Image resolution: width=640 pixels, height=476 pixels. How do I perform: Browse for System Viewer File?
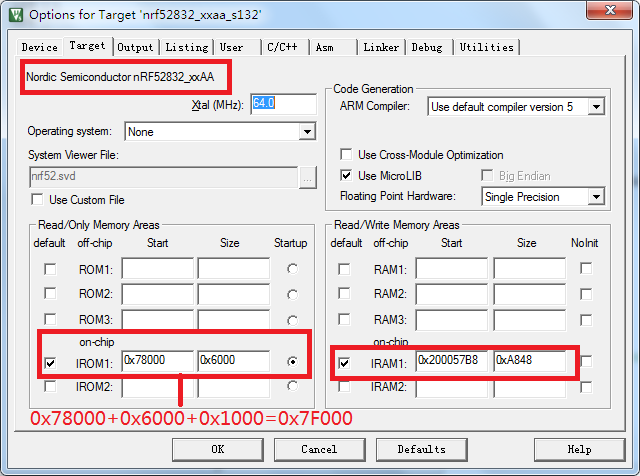307,178
